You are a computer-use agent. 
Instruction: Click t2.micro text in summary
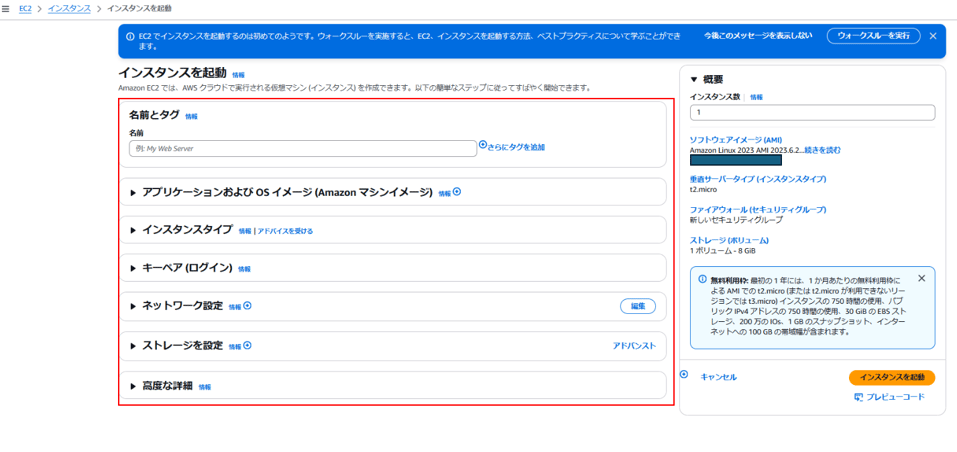click(704, 189)
